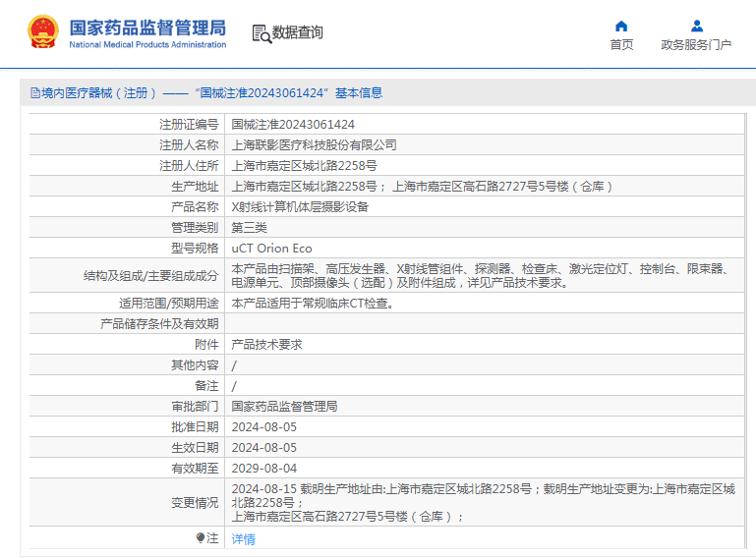The image size is (756, 558).
Task: Select attachment value 产品技术要求
Action: pyautogui.click(x=267, y=345)
